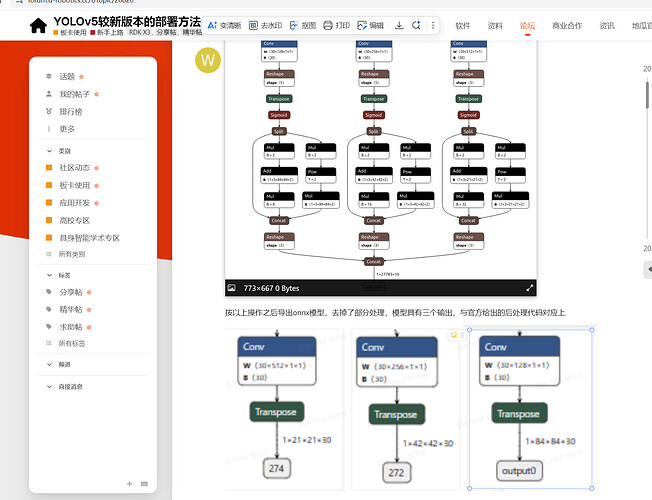Open the 资料 navigation tab

(495, 26)
